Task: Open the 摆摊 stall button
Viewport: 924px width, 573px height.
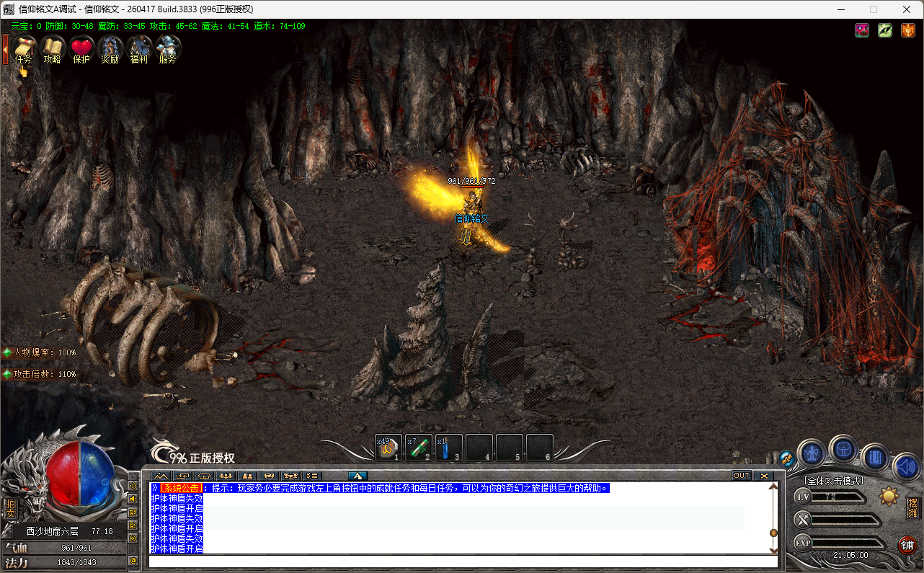Action: (x=913, y=507)
